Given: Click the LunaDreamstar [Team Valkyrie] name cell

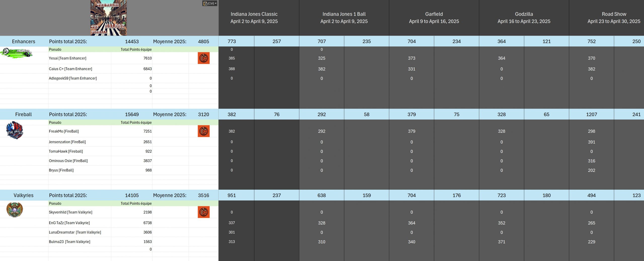Looking at the screenshot, I should (x=75, y=232).
